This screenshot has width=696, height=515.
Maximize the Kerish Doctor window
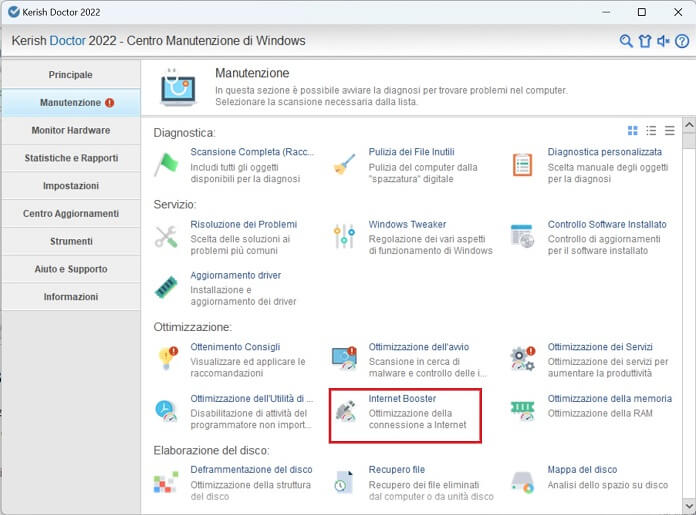coord(641,12)
